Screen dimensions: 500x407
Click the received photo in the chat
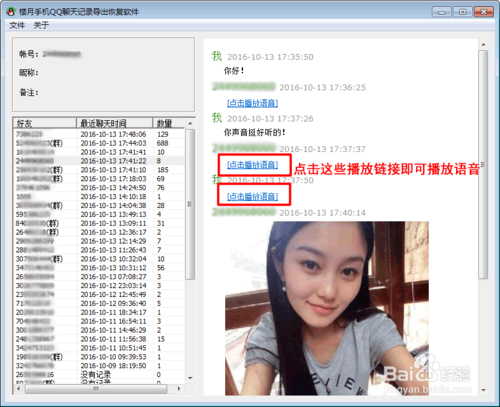[x=327, y=308]
